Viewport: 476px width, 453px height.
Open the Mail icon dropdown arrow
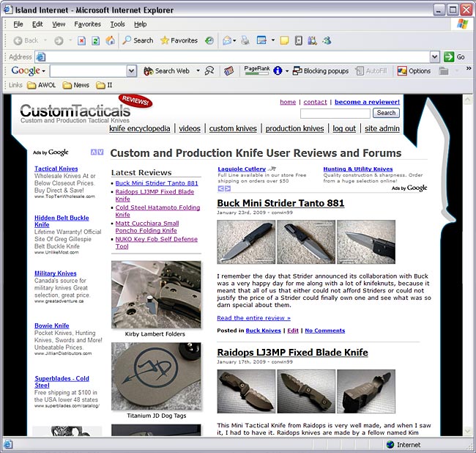pos(234,40)
